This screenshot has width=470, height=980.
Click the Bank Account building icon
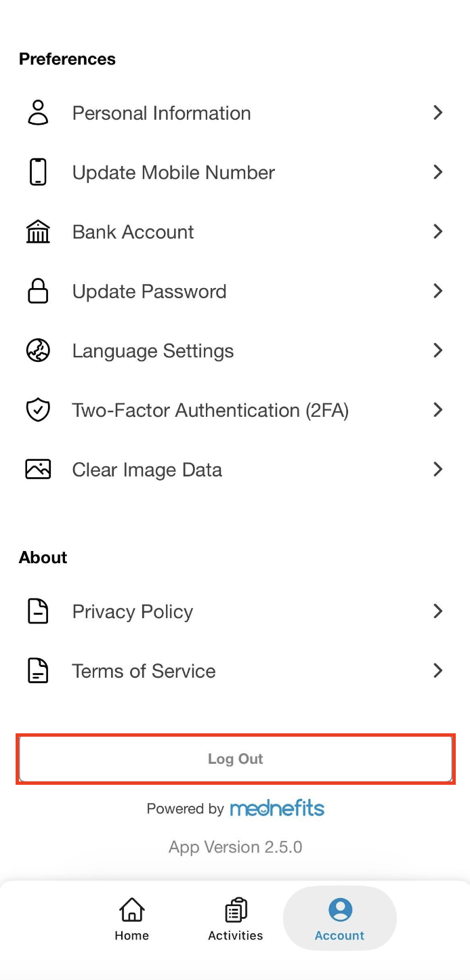38,232
